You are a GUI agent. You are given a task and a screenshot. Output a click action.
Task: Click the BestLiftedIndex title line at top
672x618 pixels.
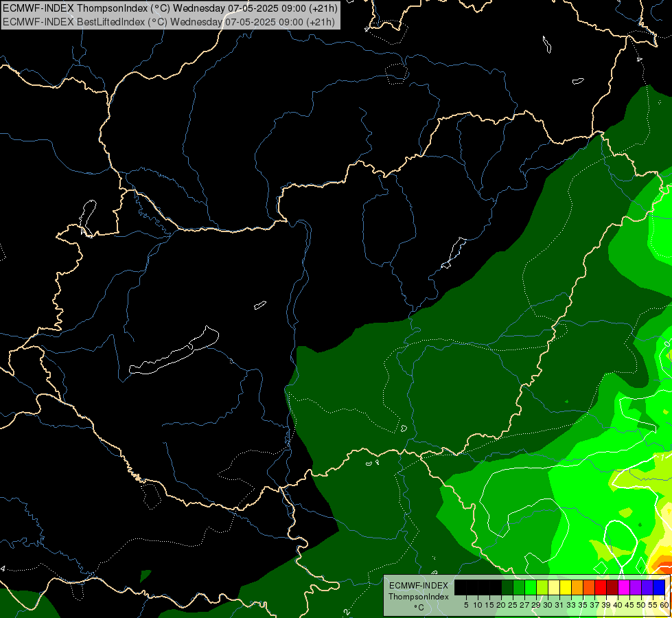168,22
